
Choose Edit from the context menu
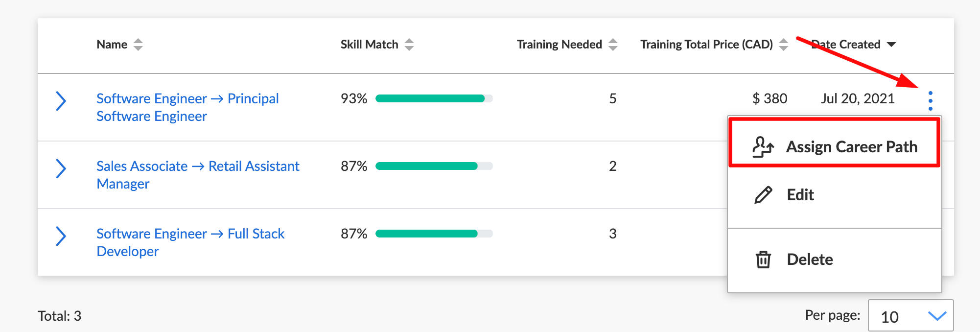tap(834, 195)
